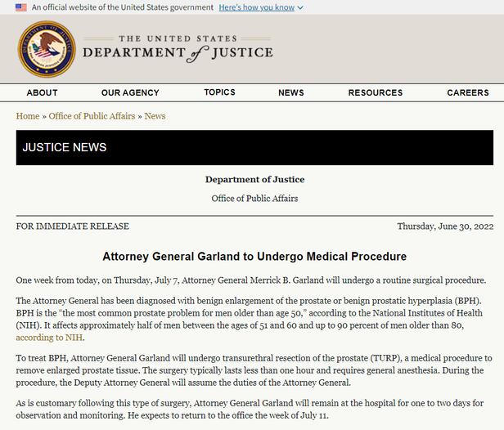Viewport: 504px width, 430px height.
Task: Click the FOR IMMEDIATE RELEASE label
Action: [73, 226]
